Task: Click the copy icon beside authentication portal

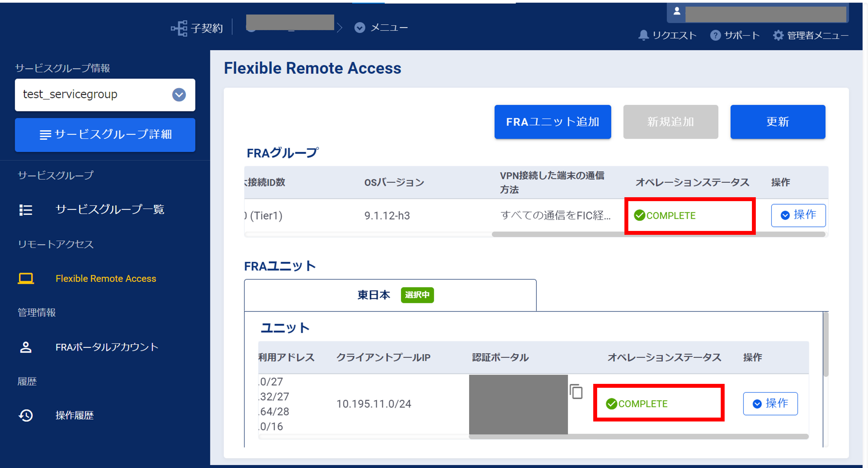Action: 576,391
